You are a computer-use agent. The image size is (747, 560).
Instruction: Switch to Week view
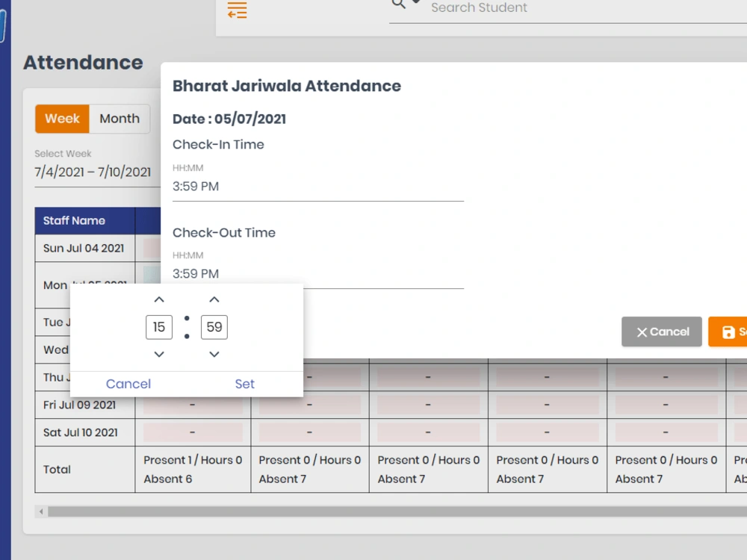point(62,119)
